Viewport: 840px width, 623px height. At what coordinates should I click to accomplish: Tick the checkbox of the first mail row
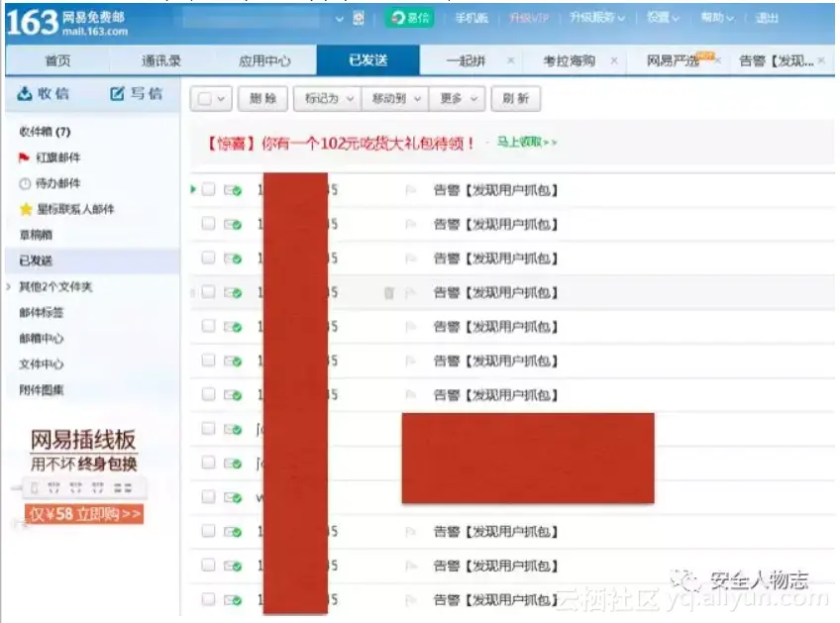pyautogui.click(x=208, y=189)
